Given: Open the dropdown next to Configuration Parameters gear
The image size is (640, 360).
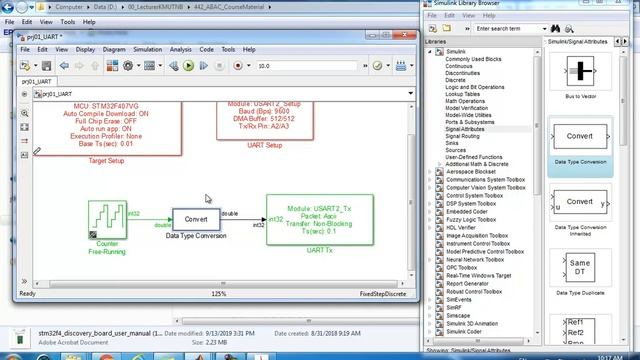Looking at the screenshot, I should pyautogui.click(x=138, y=66).
